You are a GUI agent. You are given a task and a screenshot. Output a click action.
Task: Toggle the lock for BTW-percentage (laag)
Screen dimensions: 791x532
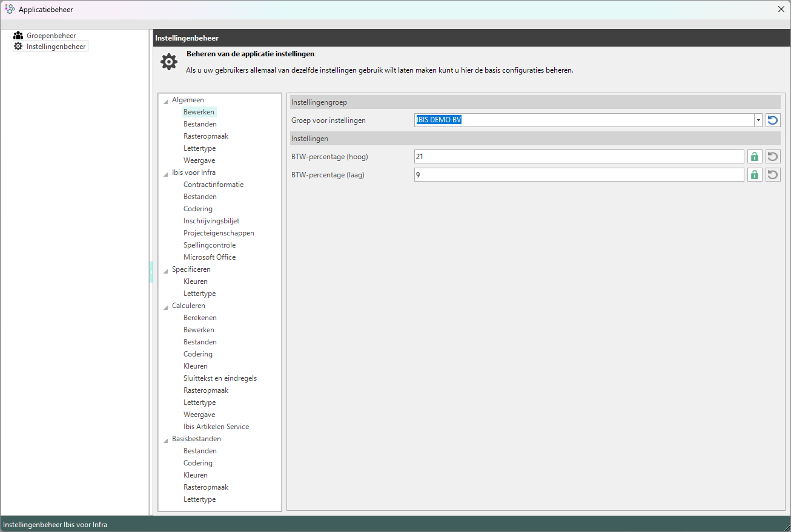click(x=755, y=175)
